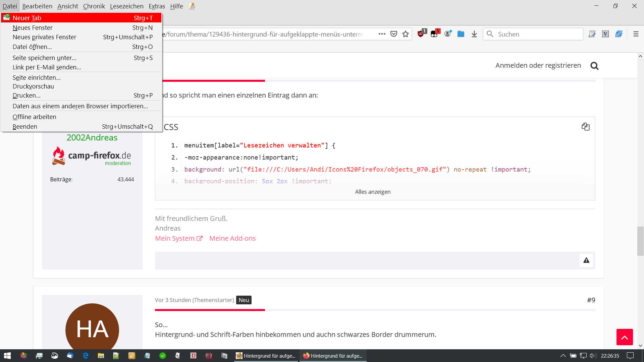Report post with warning triangle icon
Image resolution: width=644 pixels, height=362 pixels.
click(586, 260)
